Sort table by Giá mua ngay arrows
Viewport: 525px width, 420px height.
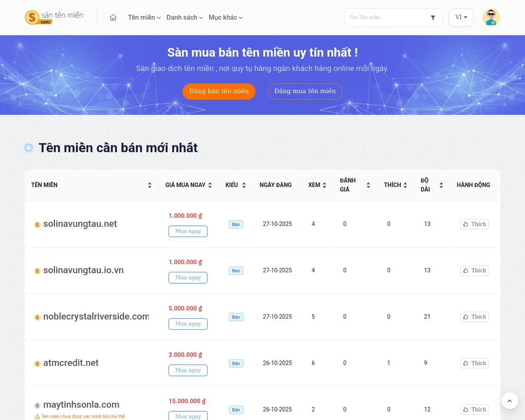pyautogui.click(x=210, y=185)
